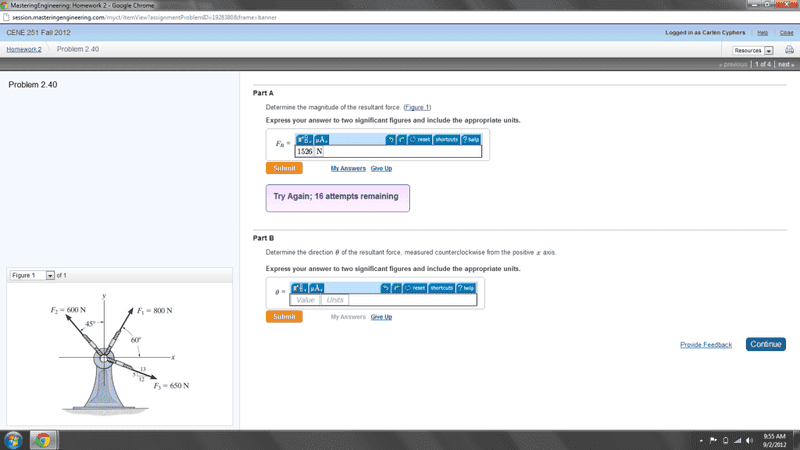This screenshot has height=450, width=800.
Task: Click the Close link in header
Action: pyautogui.click(x=786, y=33)
